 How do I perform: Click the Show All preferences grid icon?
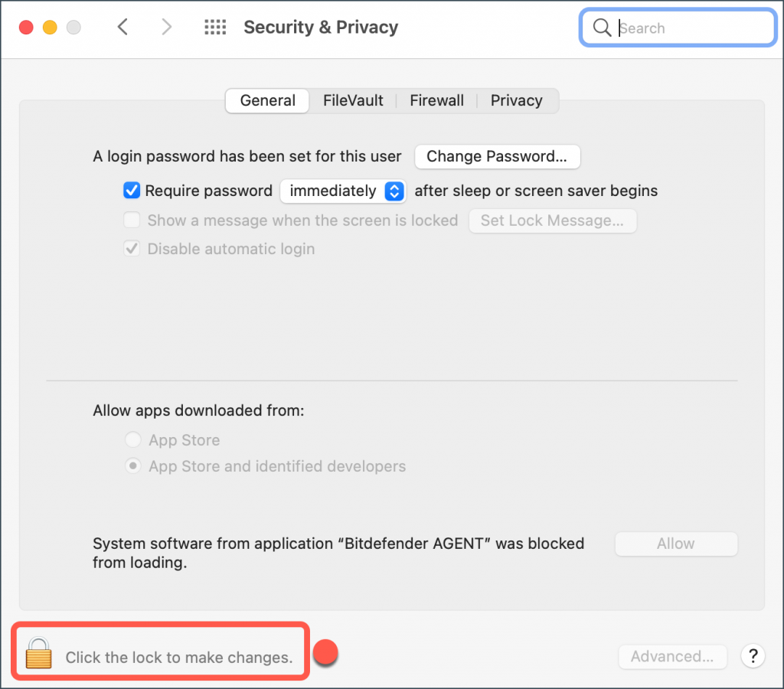click(x=215, y=27)
